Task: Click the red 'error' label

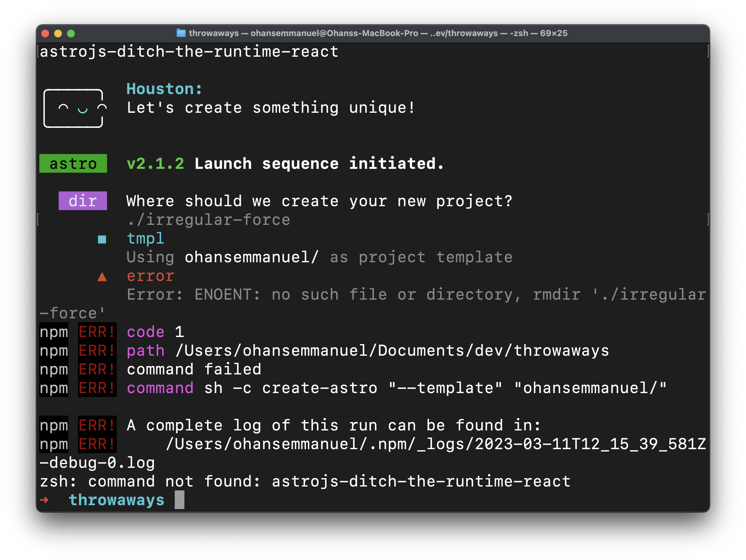Action: tap(151, 276)
